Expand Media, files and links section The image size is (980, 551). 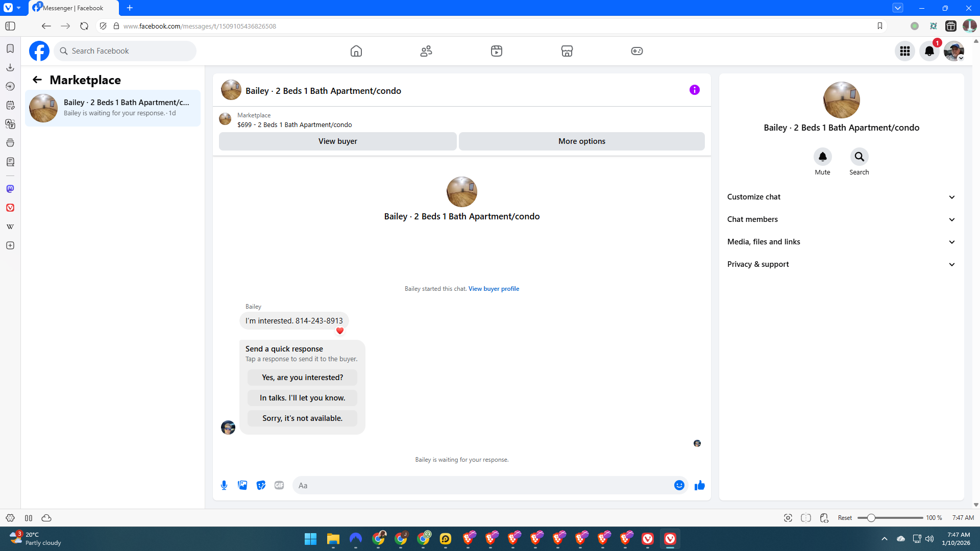click(841, 242)
